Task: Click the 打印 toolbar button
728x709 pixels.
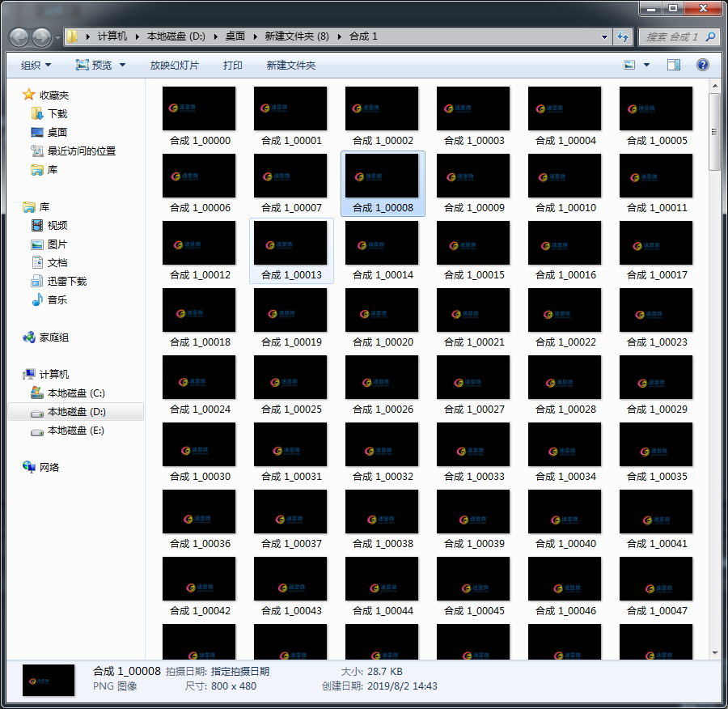Action: click(232, 65)
